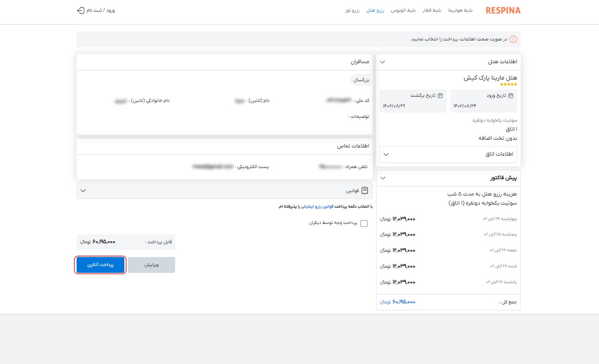
Task: Click the calendar icon next to تاریخ برگشت
Action: coord(440,96)
